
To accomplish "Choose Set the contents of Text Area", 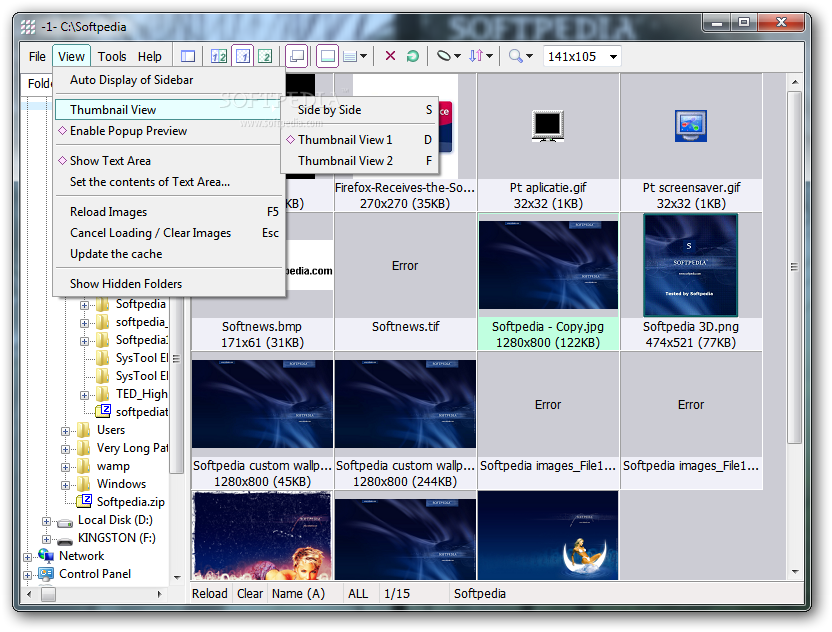I will (169, 181).
